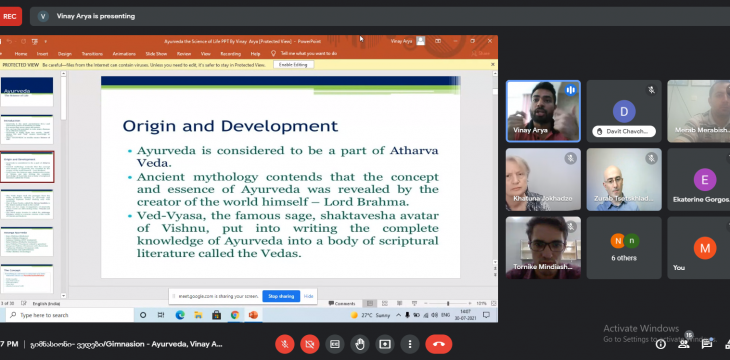Leave the call with the red hang-up button
The height and width of the screenshot is (360, 730).
(x=439, y=344)
